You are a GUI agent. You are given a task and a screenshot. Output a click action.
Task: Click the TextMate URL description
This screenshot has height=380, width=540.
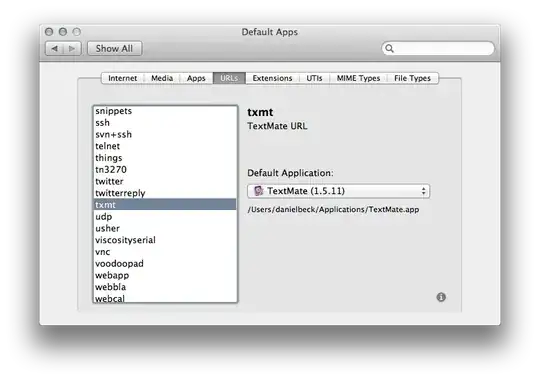[x=277, y=126]
